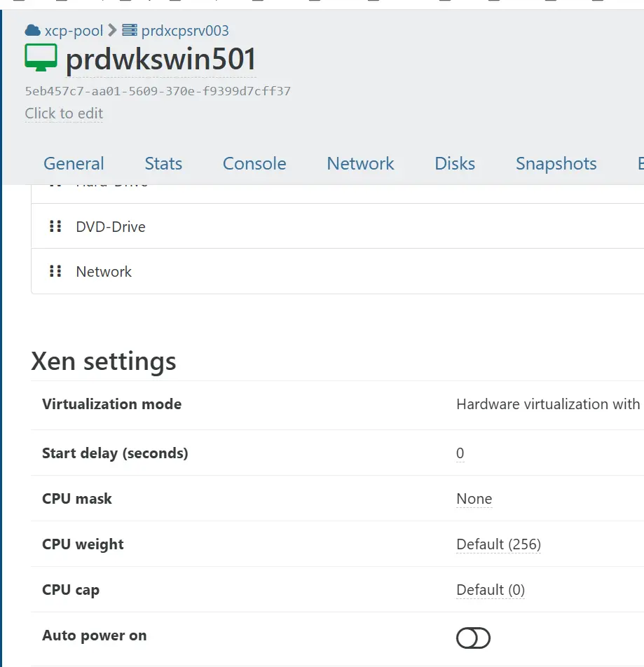Navigate to xcp-pool via the breadcrumb

click(73, 30)
